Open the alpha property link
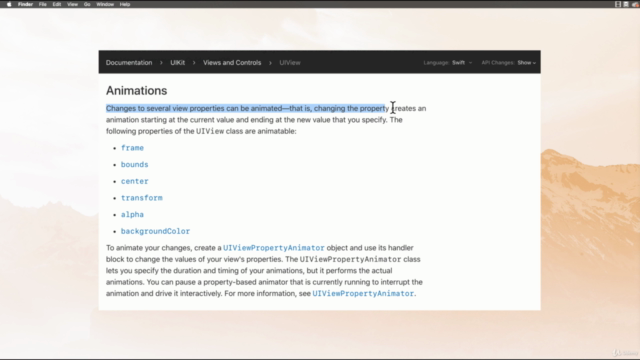Viewport: 640px width, 360px height. pos(132,215)
